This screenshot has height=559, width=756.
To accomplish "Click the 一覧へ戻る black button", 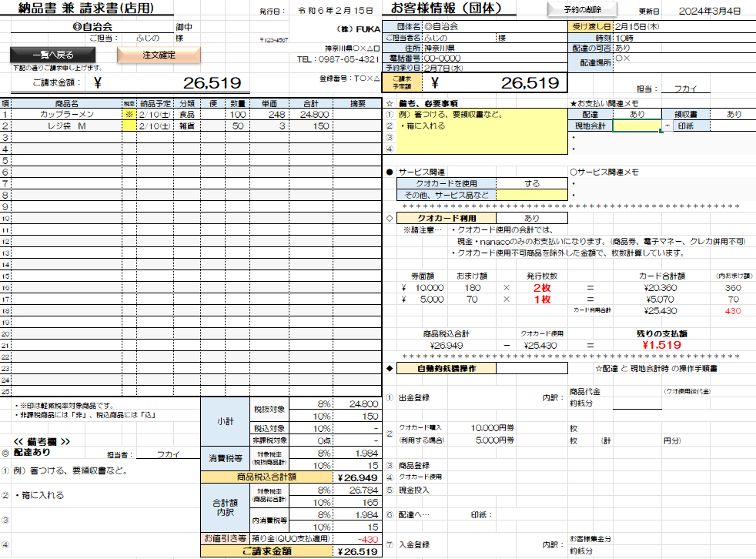I will pos(53,55).
